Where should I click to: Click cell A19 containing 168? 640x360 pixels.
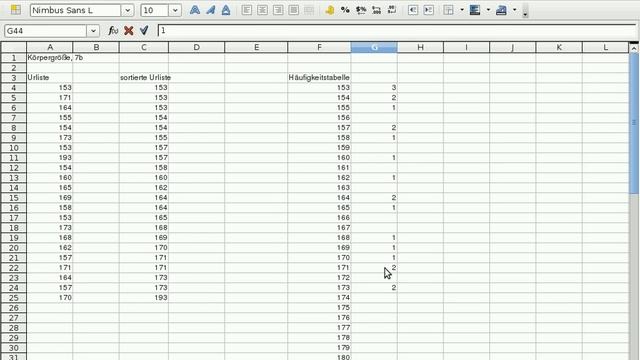pyautogui.click(x=50, y=238)
